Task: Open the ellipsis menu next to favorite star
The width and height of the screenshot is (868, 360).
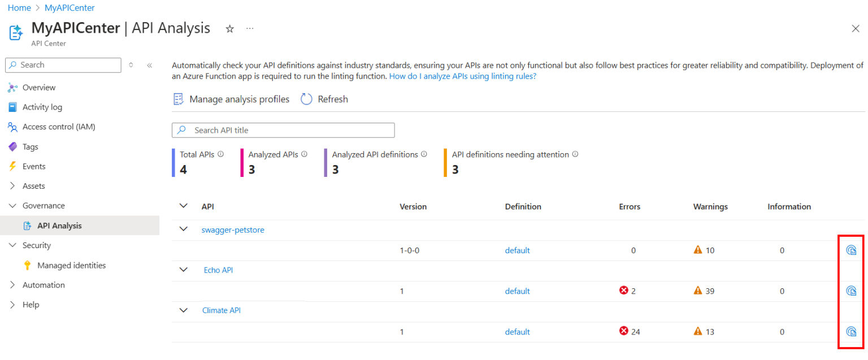Action: click(x=249, y=28)
